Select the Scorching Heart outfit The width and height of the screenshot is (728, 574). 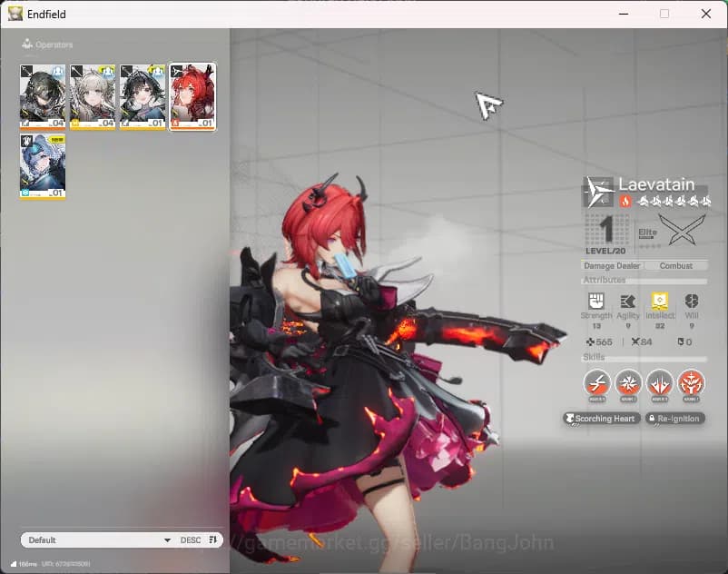point(600,418)
